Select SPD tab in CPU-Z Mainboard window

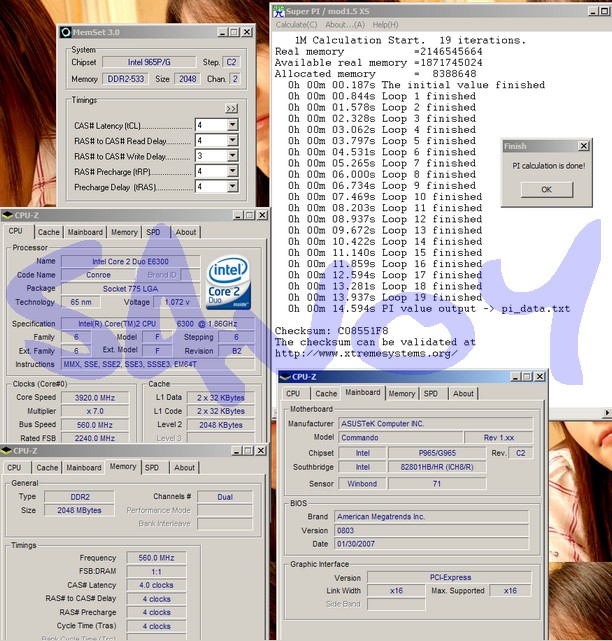tap(430, 394)
